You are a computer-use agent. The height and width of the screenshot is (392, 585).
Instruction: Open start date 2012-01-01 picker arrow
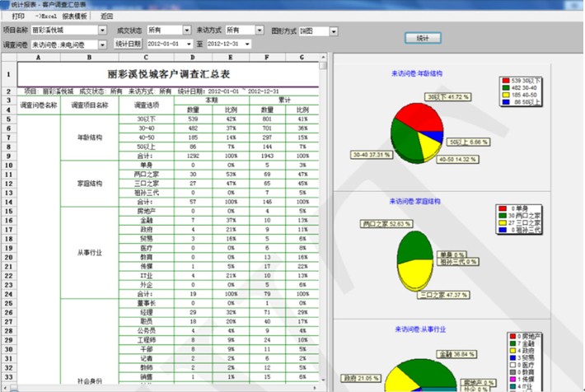(189, 44)
